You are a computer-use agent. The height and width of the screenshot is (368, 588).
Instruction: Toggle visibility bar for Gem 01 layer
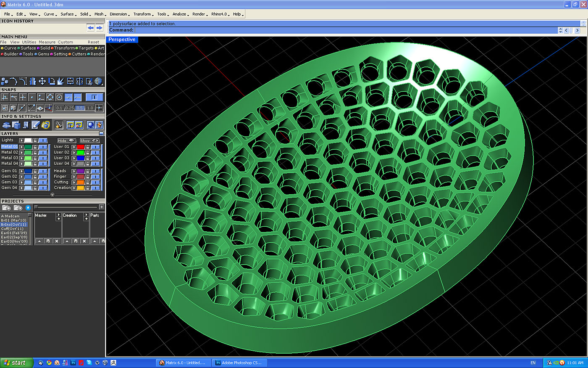pyautogui.click(x=43, y=171)
